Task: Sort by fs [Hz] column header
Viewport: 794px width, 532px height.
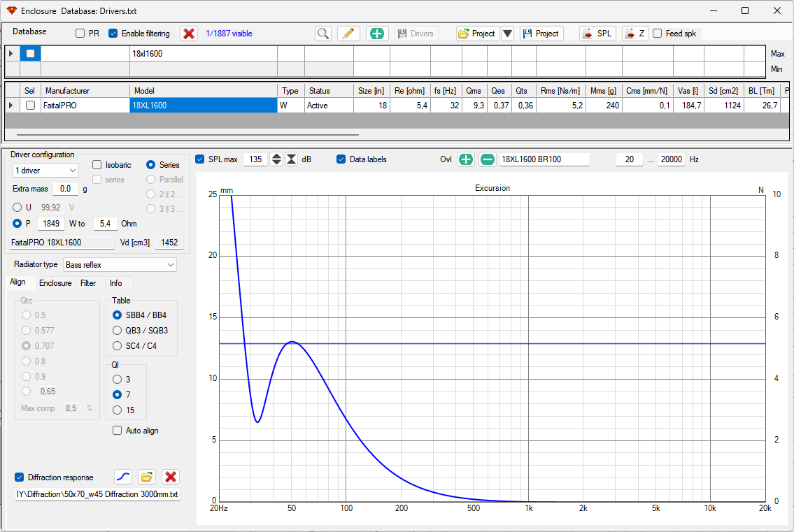Action: pyautogui.click(x=446, y=91)
